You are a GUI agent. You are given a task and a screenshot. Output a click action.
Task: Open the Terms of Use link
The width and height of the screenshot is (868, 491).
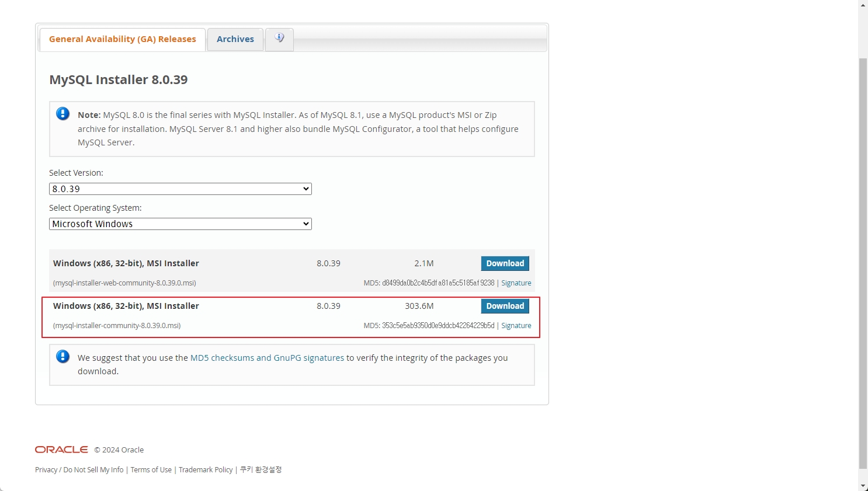(151, 470)
